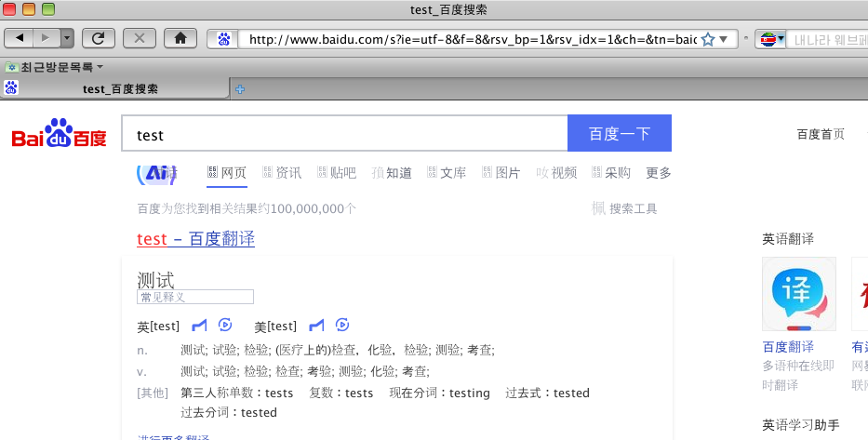Click the 测试 translation heading
868x440 pixels.
point(155,279)
